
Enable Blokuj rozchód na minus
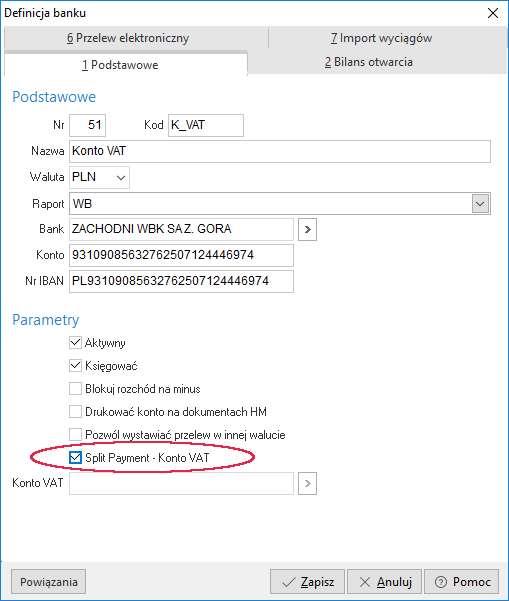76,389
